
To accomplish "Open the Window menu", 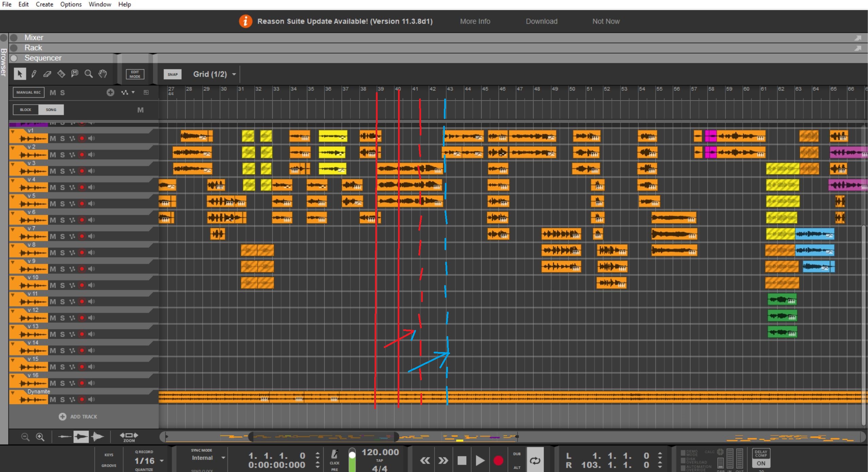I will click(100, 4).
